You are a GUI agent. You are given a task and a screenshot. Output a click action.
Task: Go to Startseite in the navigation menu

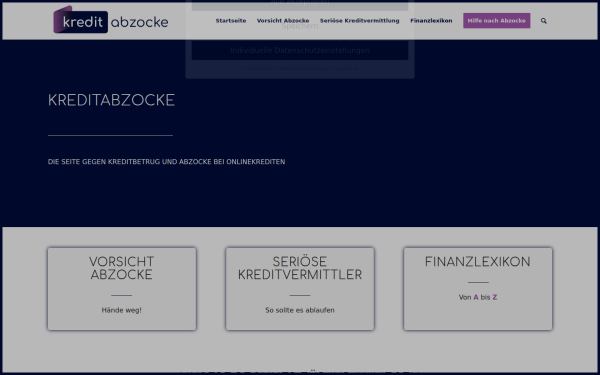(x=231, y=21)
